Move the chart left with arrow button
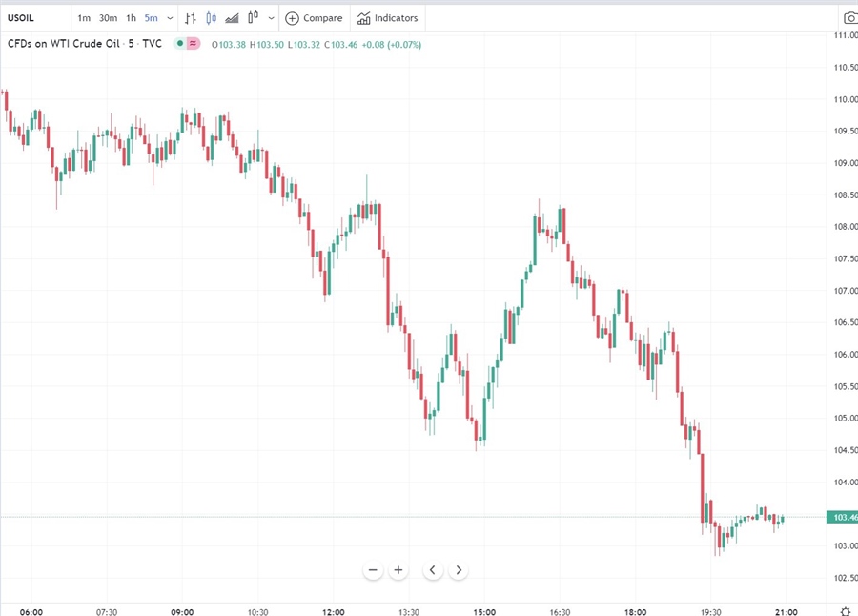 tap(432, 570)
